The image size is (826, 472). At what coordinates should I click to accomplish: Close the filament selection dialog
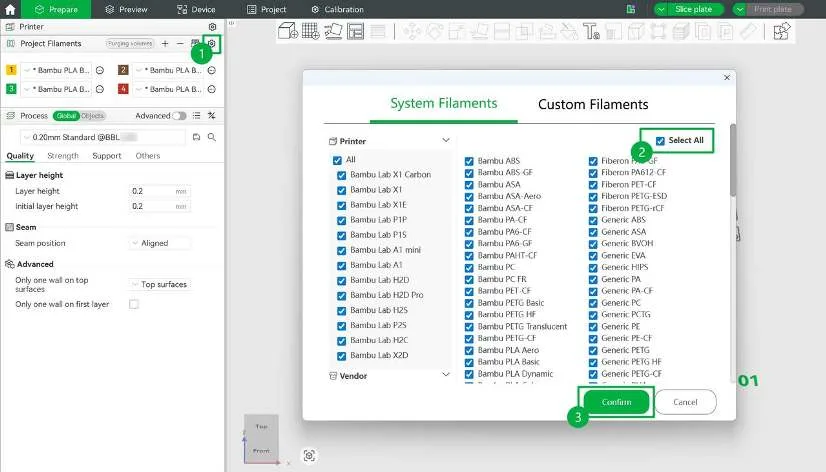[727, 77]
